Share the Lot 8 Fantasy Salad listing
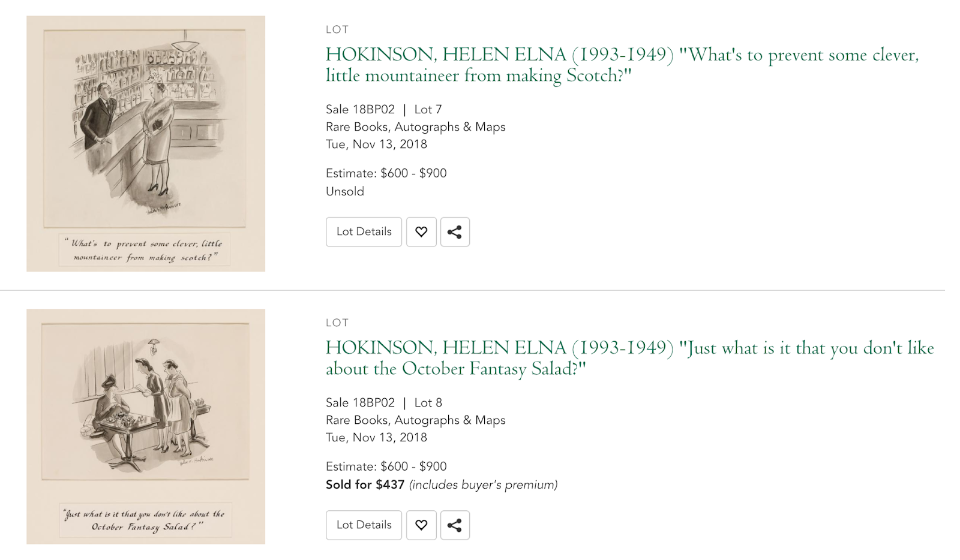Viewport: 960px width, 560px height. 455,525
